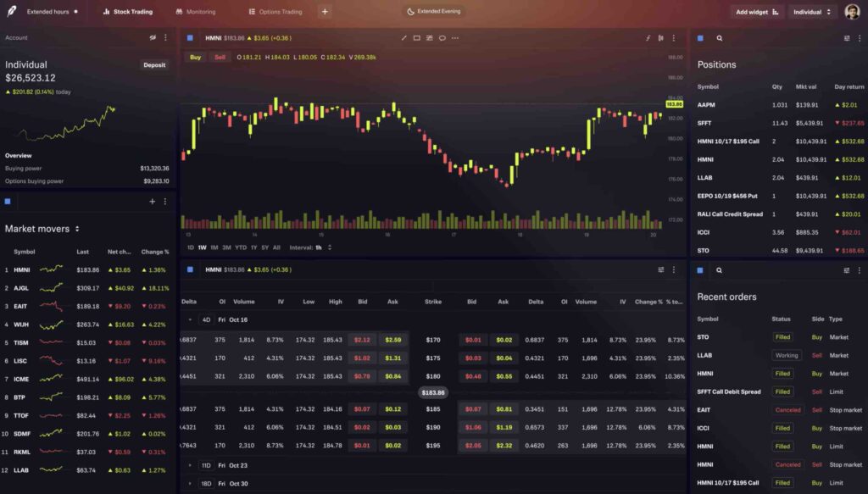
Task: Open the chart panel overflow menu
Action: pyautogui.click(x=674, y=38)
